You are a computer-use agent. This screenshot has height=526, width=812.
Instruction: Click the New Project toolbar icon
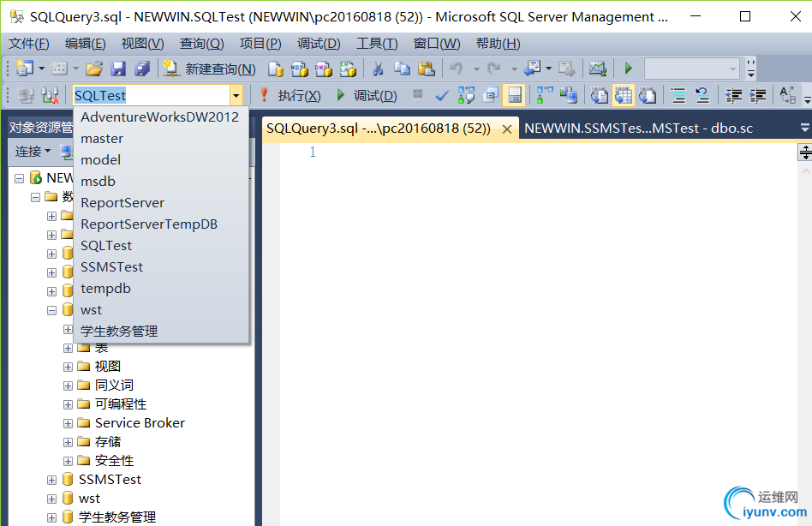click(24, 68)
